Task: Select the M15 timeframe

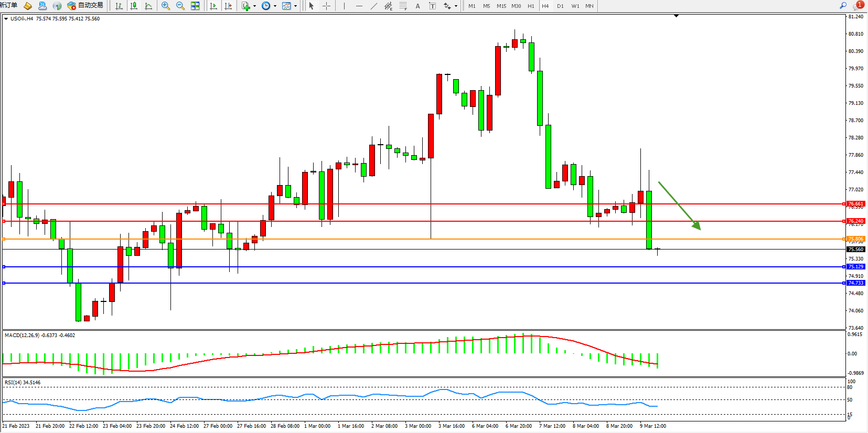Action: tap(501, 6)
